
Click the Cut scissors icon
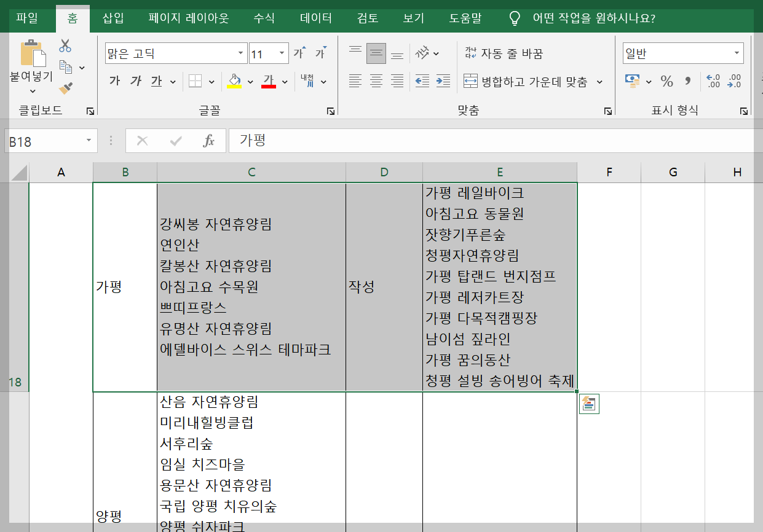click(x=64, y=44)
